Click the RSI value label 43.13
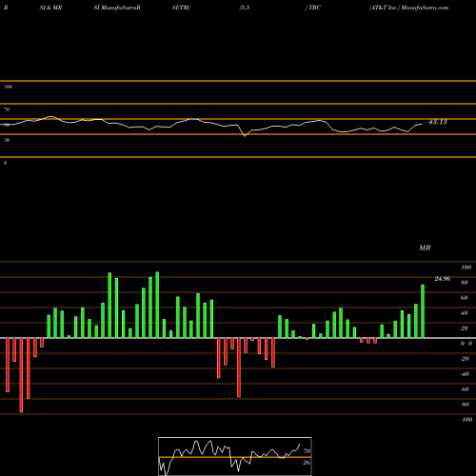 point(438,122)
